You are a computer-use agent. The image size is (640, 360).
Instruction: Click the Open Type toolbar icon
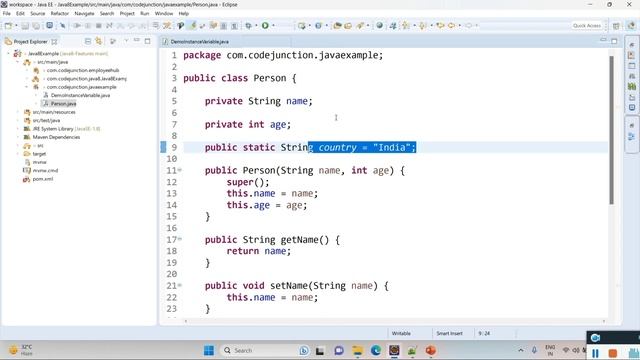pyautogui.click(x=337, y=26)
